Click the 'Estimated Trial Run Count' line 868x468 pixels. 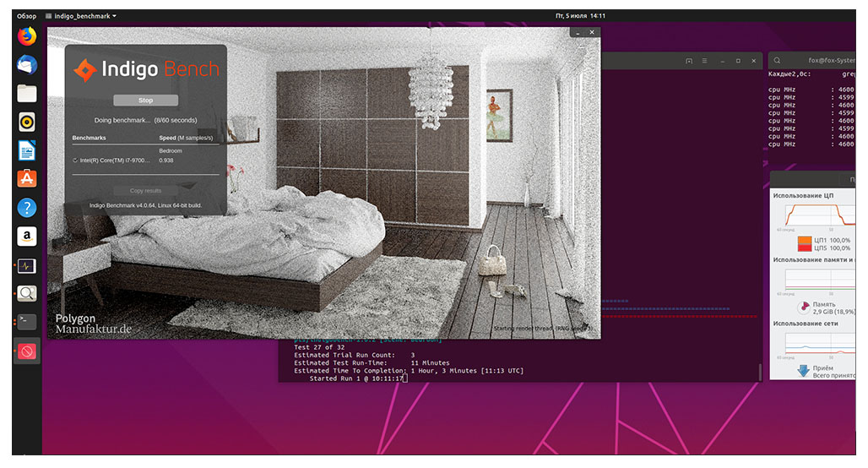[355, 355]
